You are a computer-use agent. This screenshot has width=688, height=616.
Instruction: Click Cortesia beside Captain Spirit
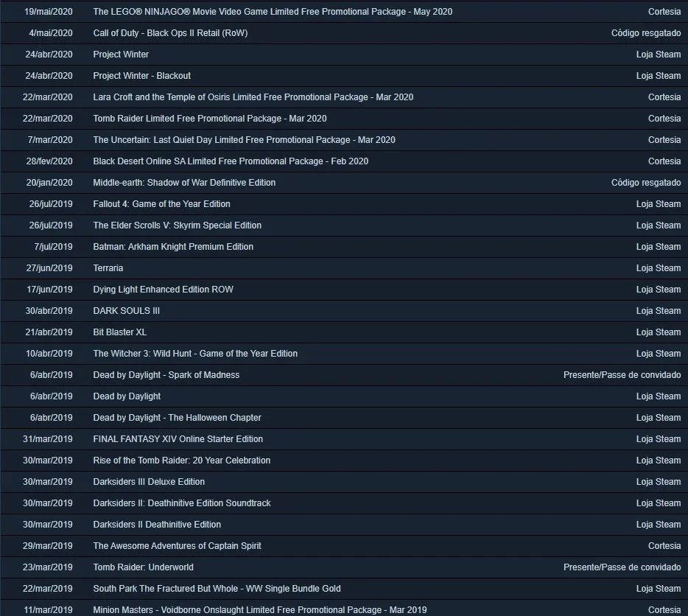(x=664, y=546)
